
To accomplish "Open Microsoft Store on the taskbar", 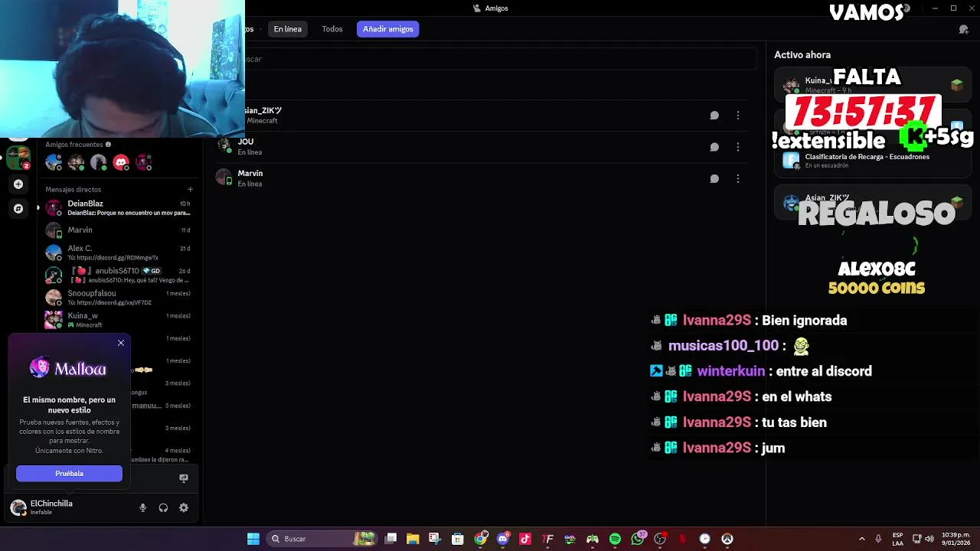I will (x=458, y=539).
